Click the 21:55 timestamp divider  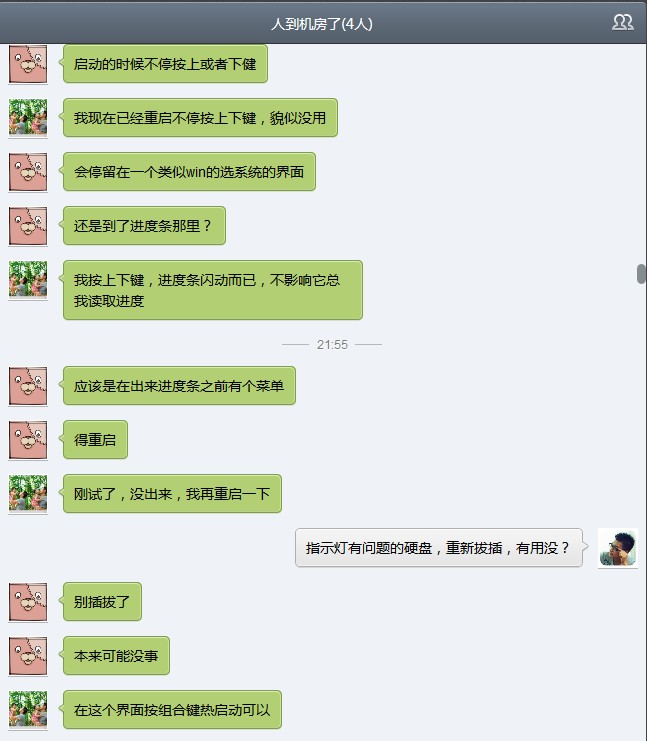(x=332, y=345)
